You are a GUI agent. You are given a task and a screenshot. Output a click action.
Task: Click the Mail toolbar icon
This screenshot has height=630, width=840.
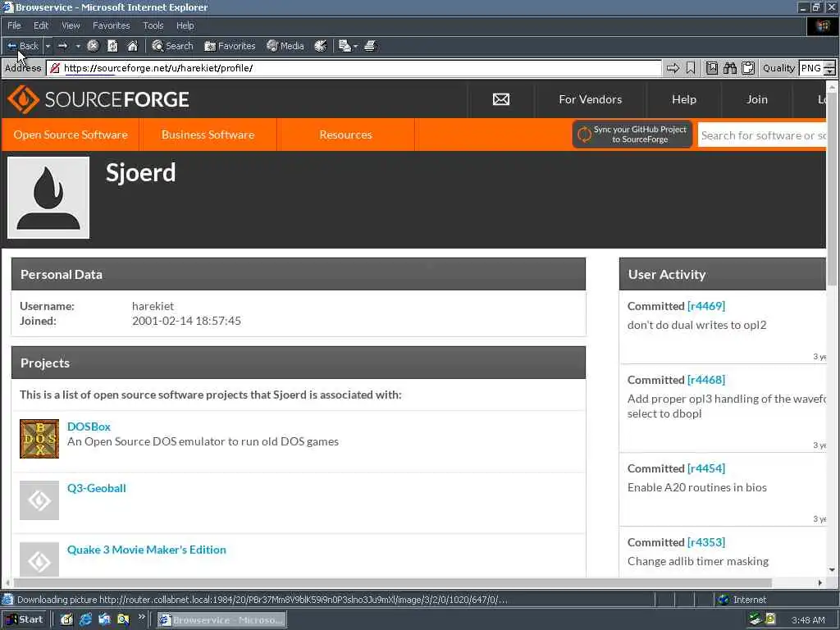pos(345,46)
